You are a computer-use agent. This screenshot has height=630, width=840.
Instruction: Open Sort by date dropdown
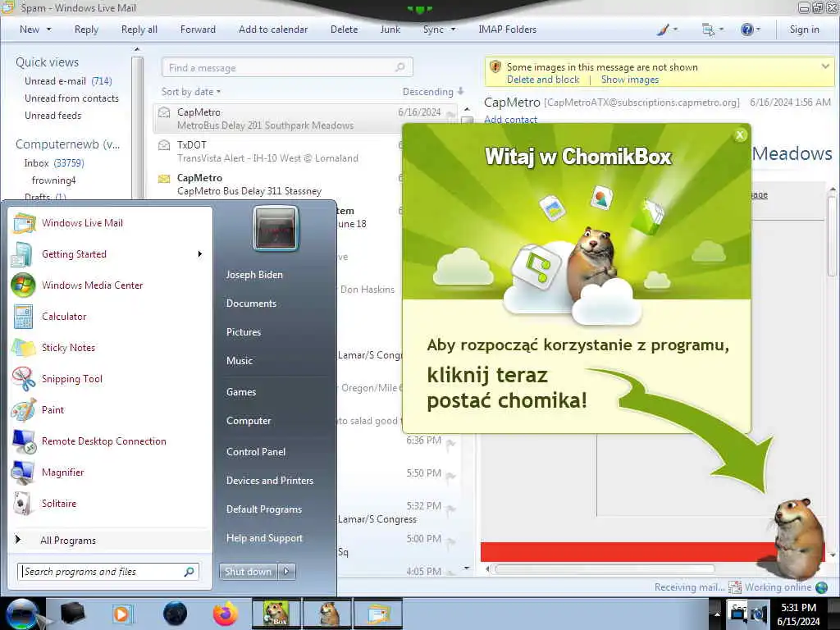coord(190,92)
